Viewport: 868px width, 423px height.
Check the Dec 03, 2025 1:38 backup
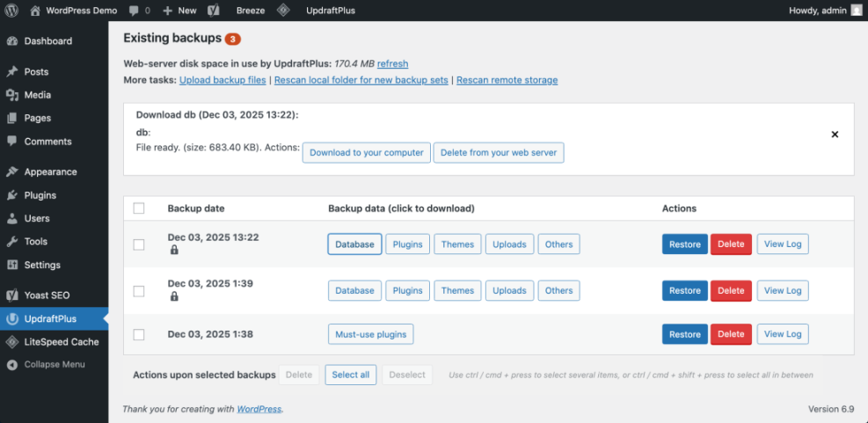[x=139, y=334]
